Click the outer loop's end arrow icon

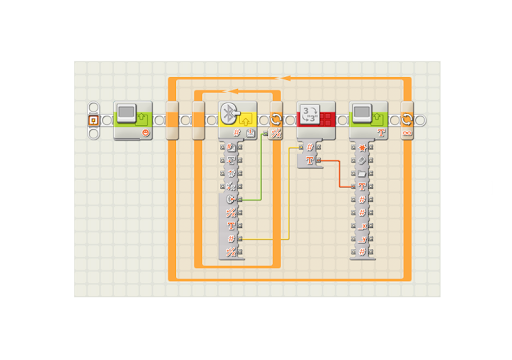pos(407,119)
